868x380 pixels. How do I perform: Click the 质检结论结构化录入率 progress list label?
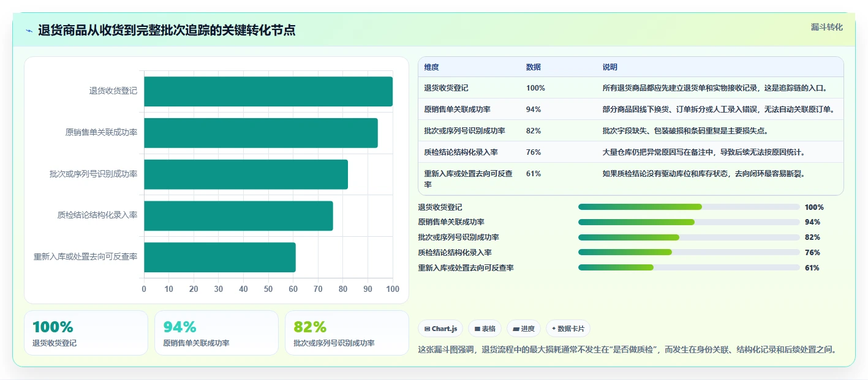pyautogui.click(x=455, y=252)
